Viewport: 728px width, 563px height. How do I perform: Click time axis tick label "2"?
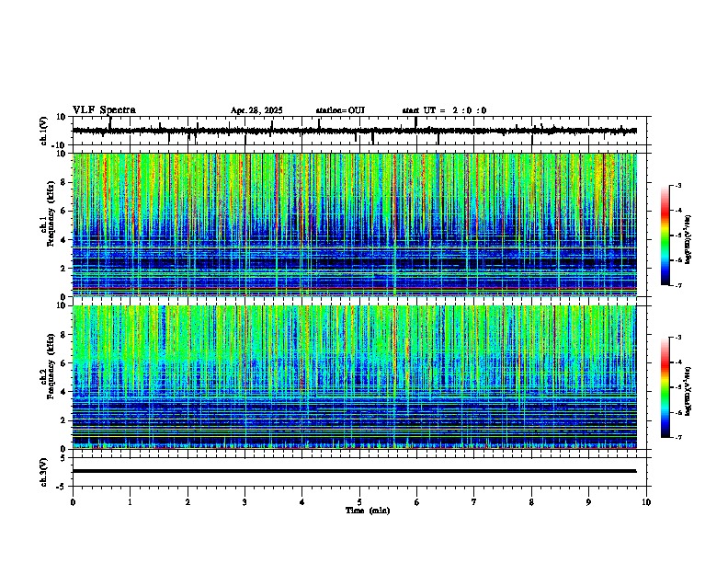188,502
